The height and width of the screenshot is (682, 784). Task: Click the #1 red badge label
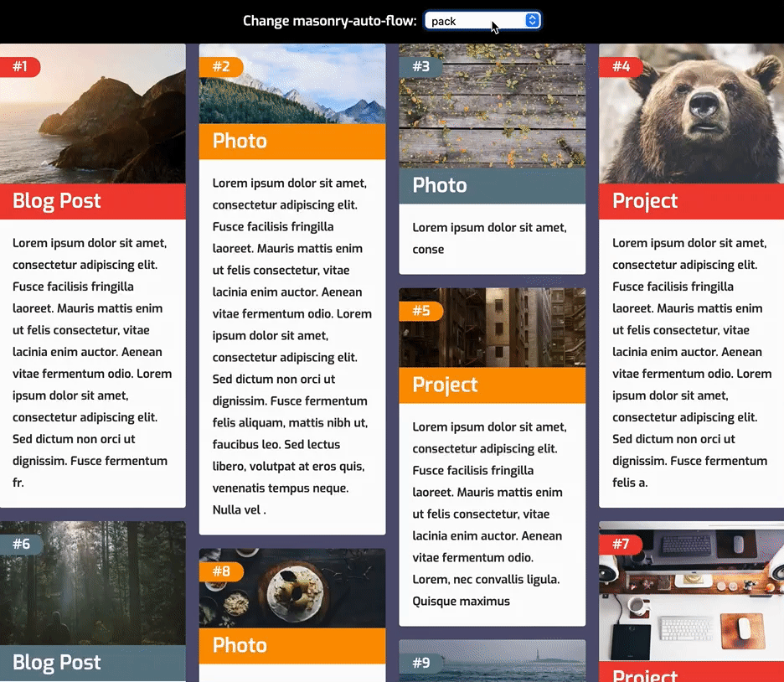20,66
